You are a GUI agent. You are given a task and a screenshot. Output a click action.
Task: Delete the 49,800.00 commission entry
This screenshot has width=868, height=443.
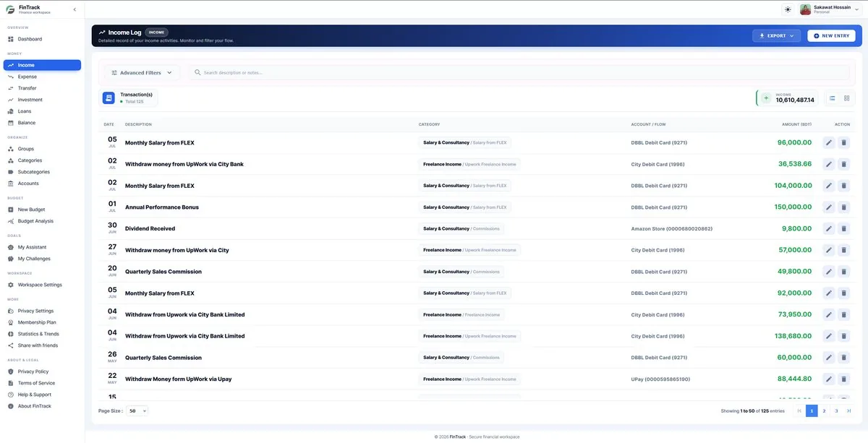point(843,272)
